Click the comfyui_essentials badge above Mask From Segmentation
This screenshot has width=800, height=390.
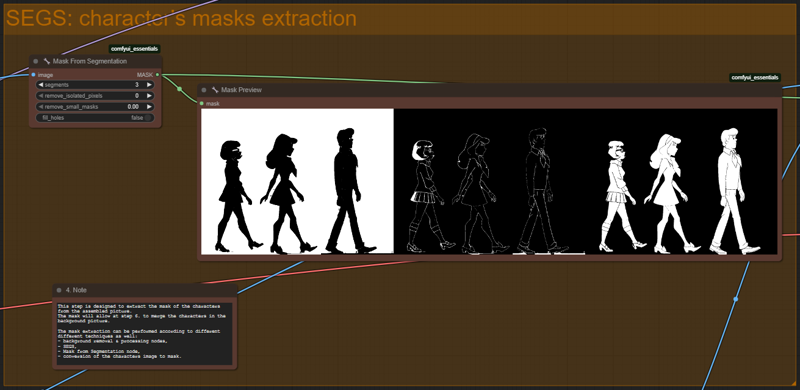click(x=135, y=49)
